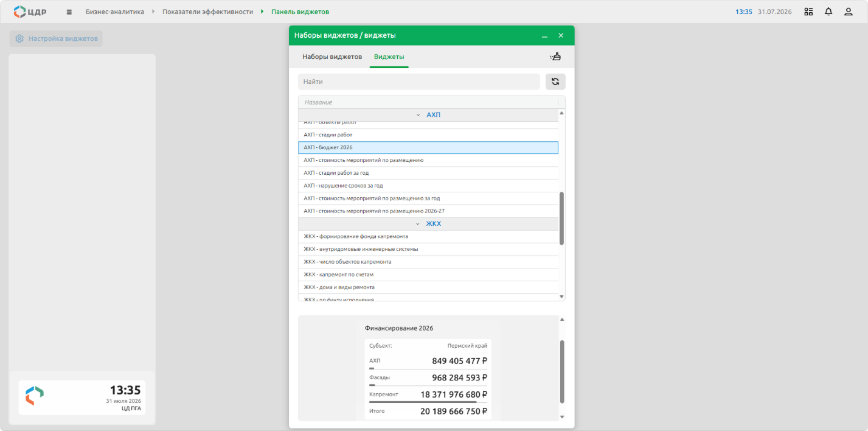Open the widgets grid icon in header
The image size is (868, 431).
tap(808, 12)
